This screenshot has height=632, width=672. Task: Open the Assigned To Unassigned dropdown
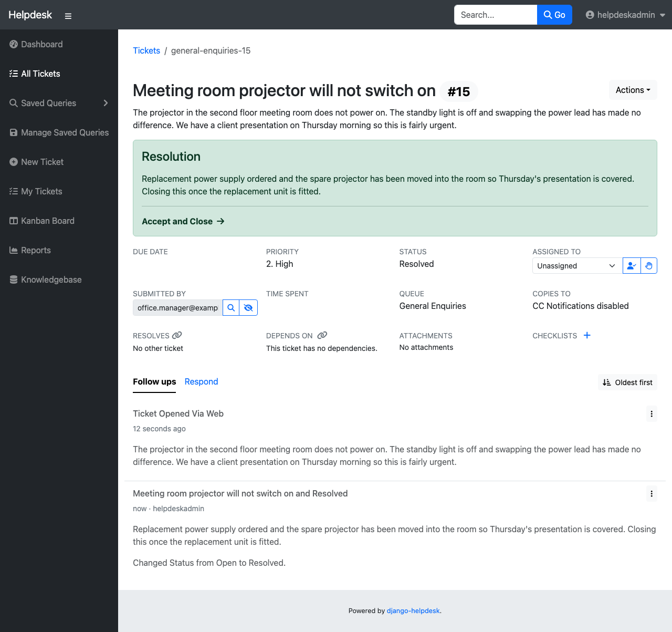point(577,266)
